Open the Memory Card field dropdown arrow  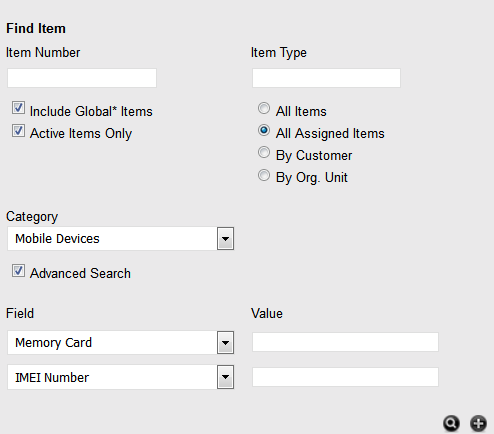225,342
